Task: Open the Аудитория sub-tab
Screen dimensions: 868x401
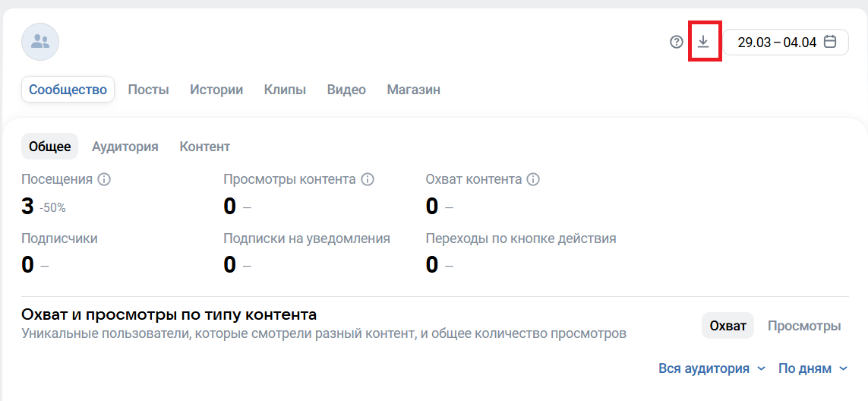Action: 125,147
